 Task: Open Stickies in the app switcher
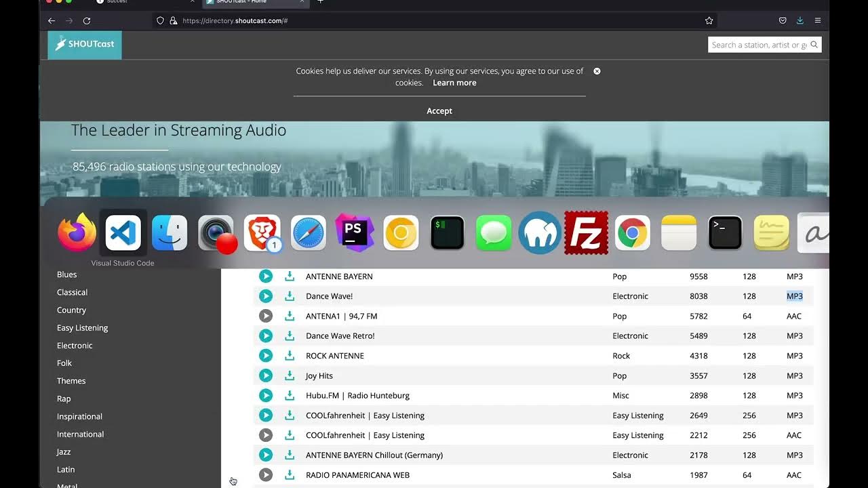(x=771, y=232)
